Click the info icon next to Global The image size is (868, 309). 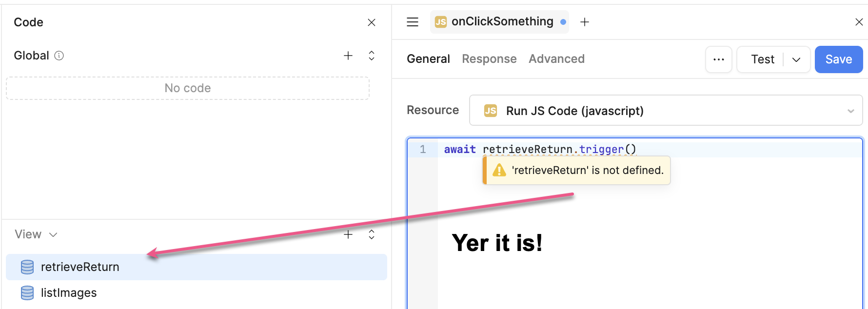pos(59,56)
